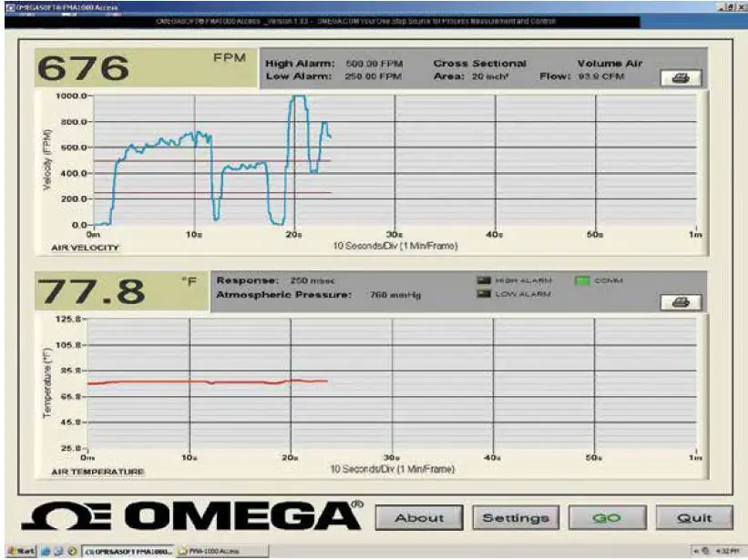Click the green COMM status indicator
Screen dimensions: 748x560
pos(583,280)
